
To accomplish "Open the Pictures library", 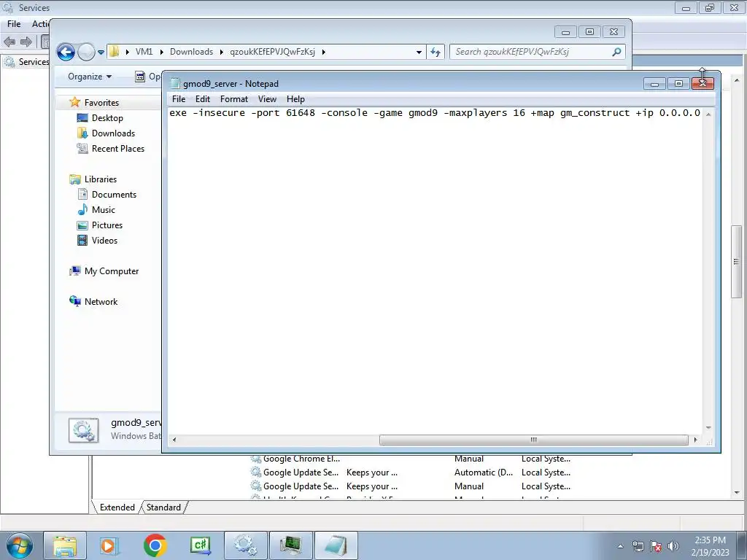I will point(107,225).
